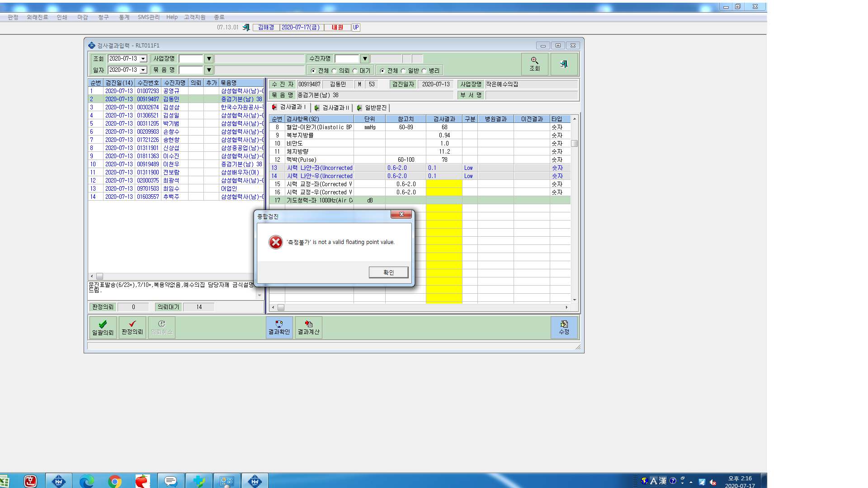This screenshot has width=868, height=488.
Task: Expand the 수진자명 dropdown arrow
Action: (x=365, y=59)
